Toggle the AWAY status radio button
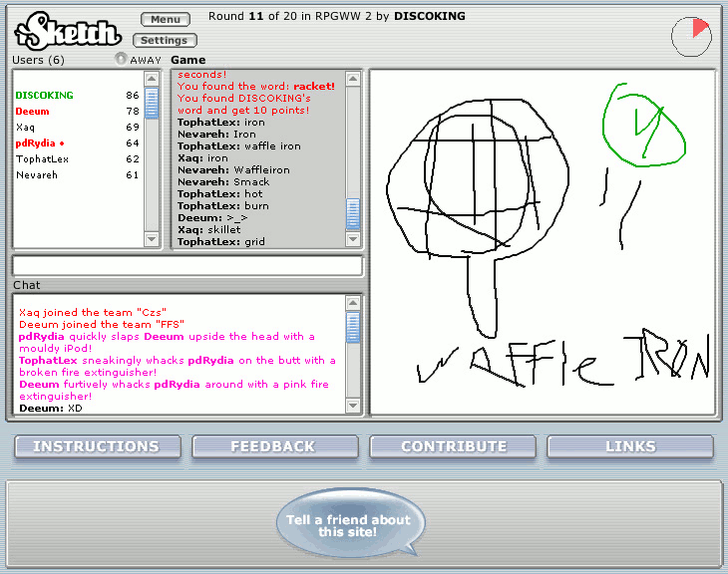728x574 pixels. [x=122, y=59]
